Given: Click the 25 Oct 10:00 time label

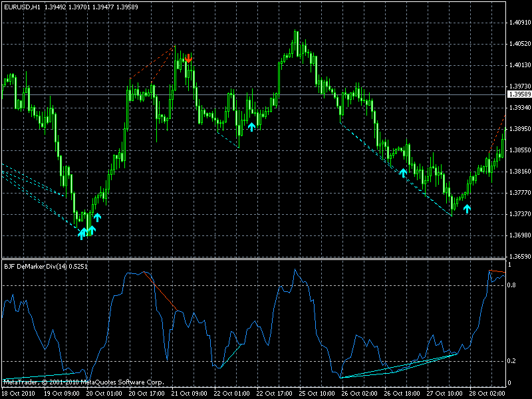Looking at the screenshot, I should 317,394.
